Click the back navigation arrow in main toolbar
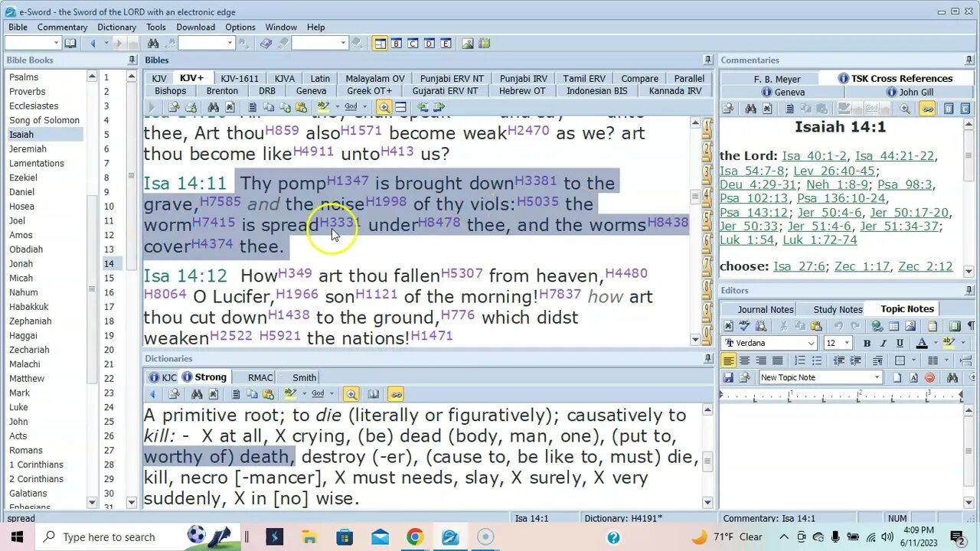This screenshot has height=551, width=980. (93, 44)
